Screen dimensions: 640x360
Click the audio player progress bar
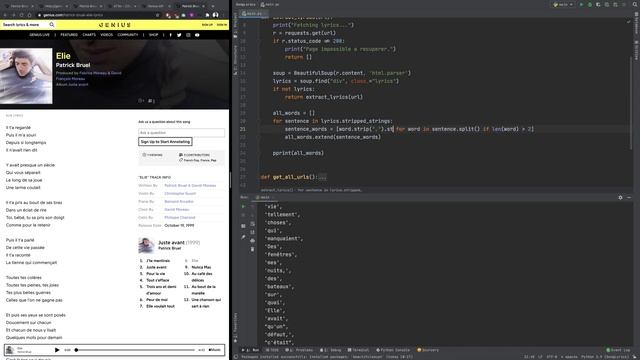[x=135, y=350]
